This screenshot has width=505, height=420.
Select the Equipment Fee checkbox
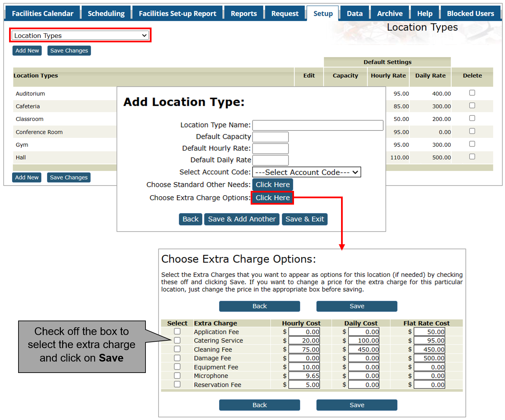pos(177,367)
